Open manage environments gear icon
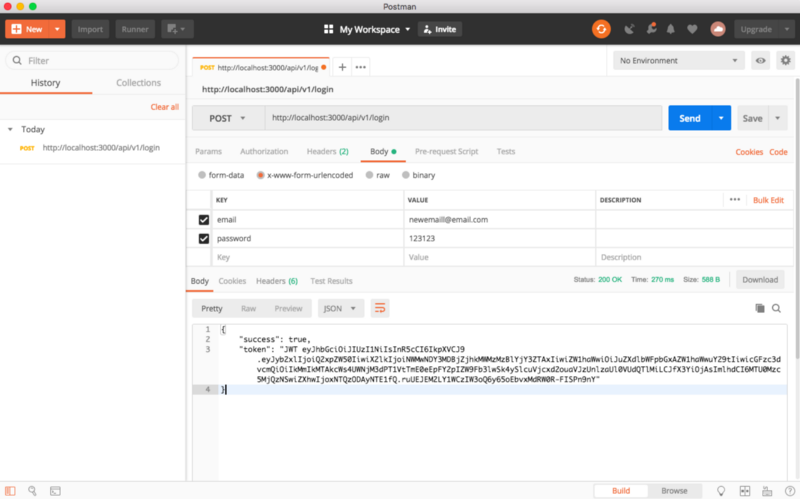800x499 pixels. [783, 61]
